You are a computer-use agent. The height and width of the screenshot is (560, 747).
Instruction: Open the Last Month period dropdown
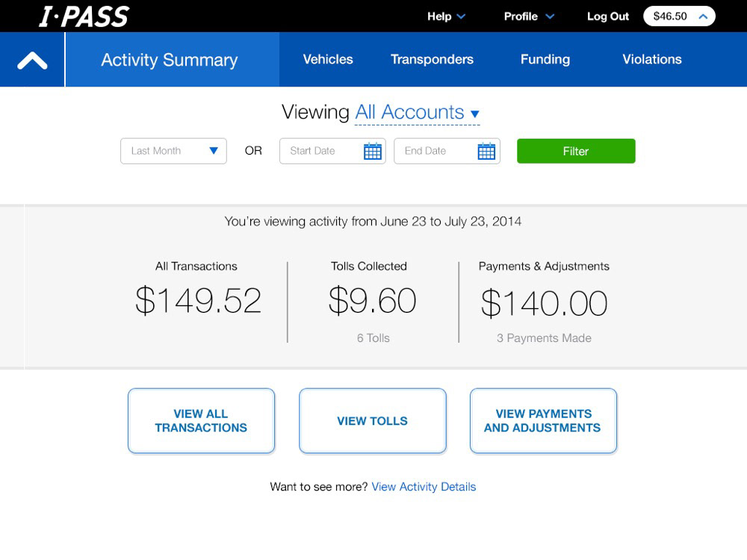point(173,151)
